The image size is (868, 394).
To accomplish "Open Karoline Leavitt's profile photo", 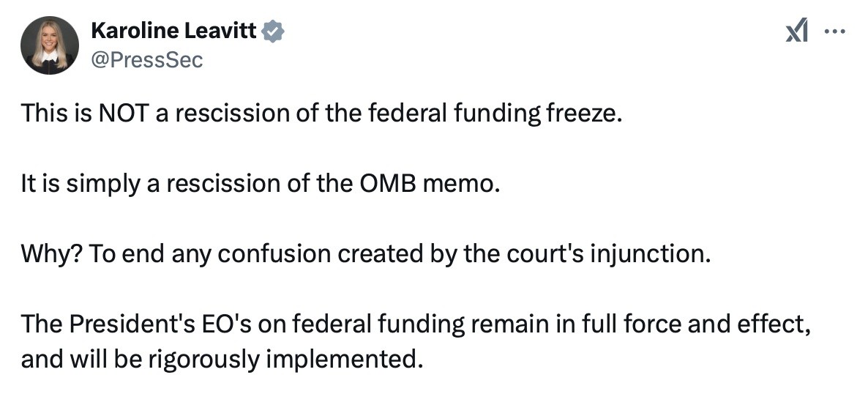I will pos(49,45).
